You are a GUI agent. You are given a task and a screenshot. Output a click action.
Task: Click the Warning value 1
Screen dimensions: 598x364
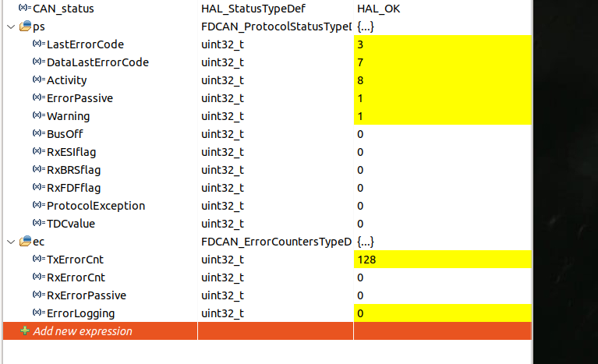(442, 116)
